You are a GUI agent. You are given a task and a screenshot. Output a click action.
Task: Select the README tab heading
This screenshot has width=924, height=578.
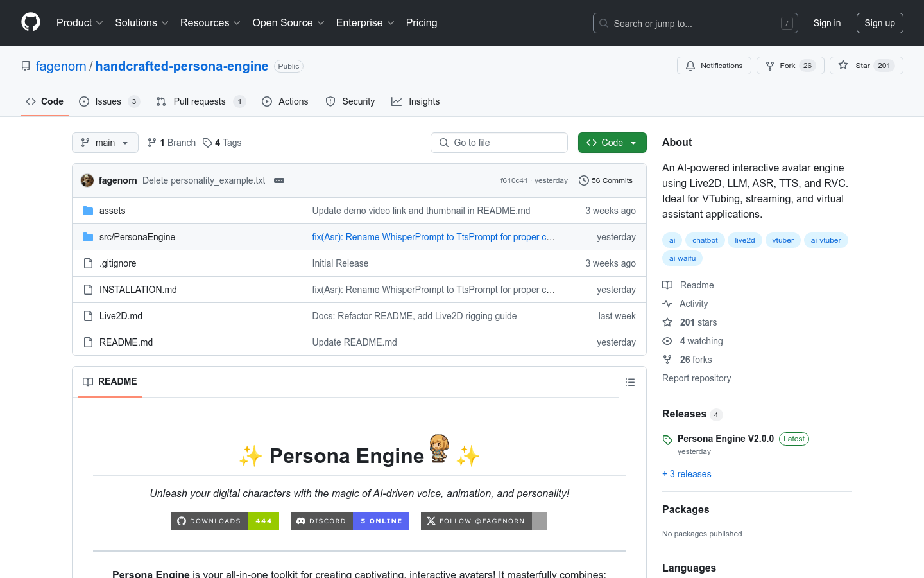click(x=110, y=381)
